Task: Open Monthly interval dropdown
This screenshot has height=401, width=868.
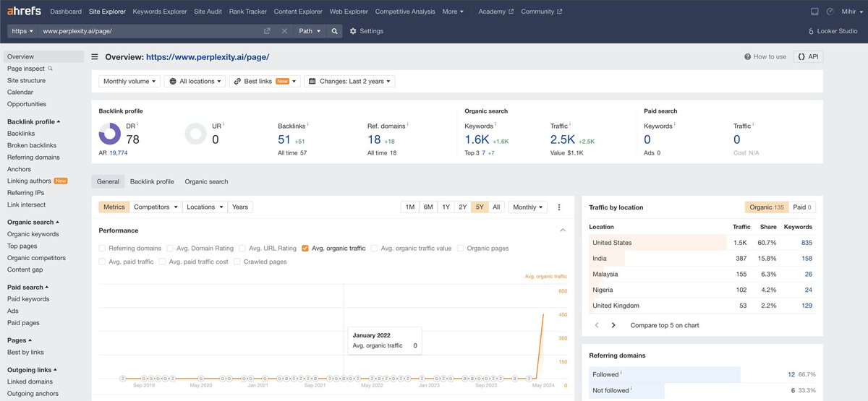Action: [528, 207]
